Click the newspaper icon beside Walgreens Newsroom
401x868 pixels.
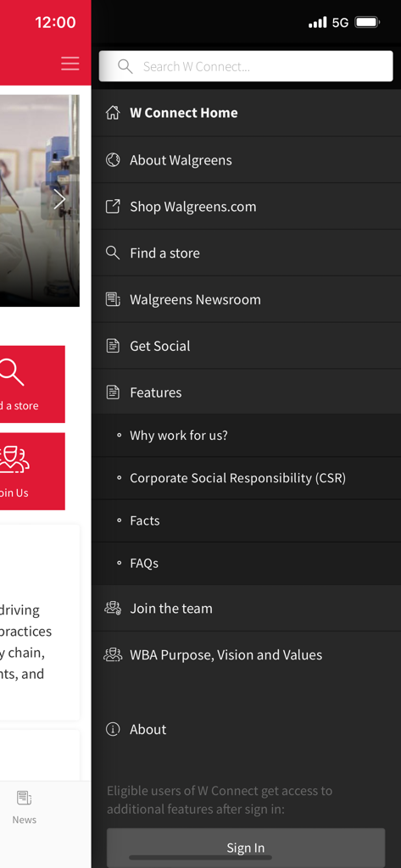click(113, 299)
